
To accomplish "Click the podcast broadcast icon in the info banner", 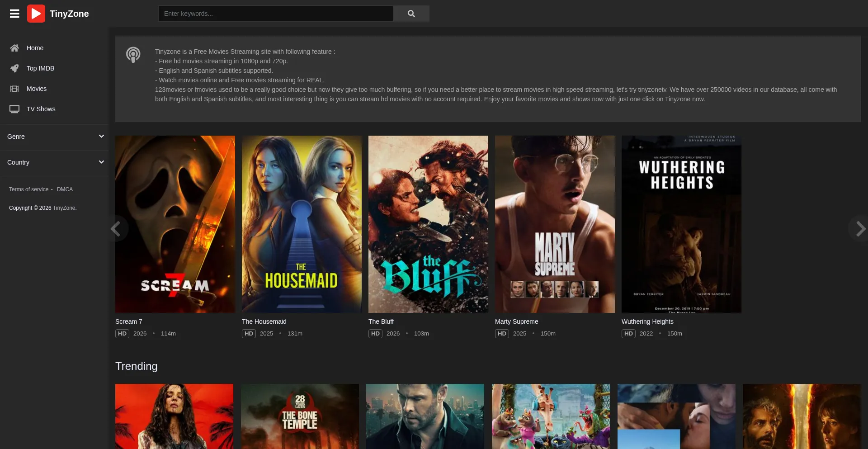I will click(x=133, y=55).
